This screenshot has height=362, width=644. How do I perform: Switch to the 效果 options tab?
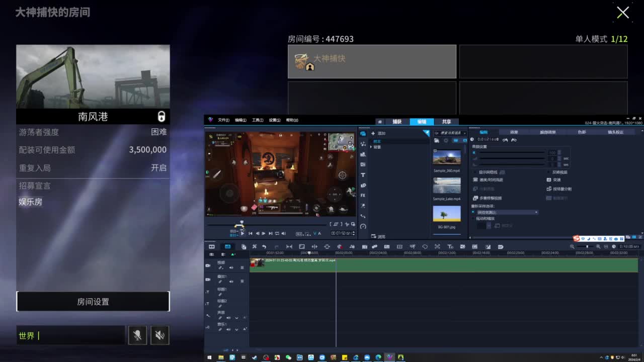(514, 132)
